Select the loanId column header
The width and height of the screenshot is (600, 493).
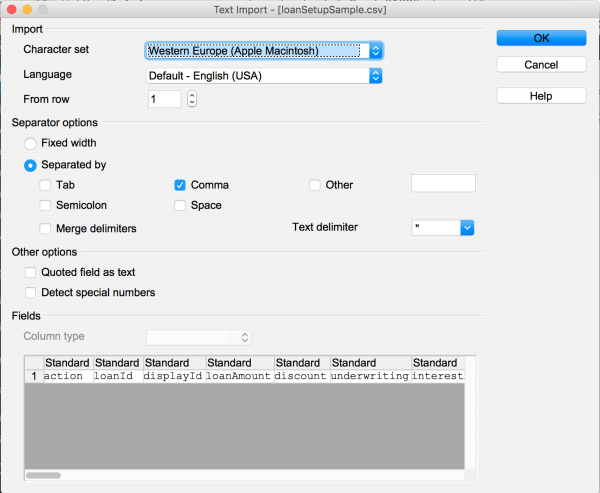pos(118,362)
